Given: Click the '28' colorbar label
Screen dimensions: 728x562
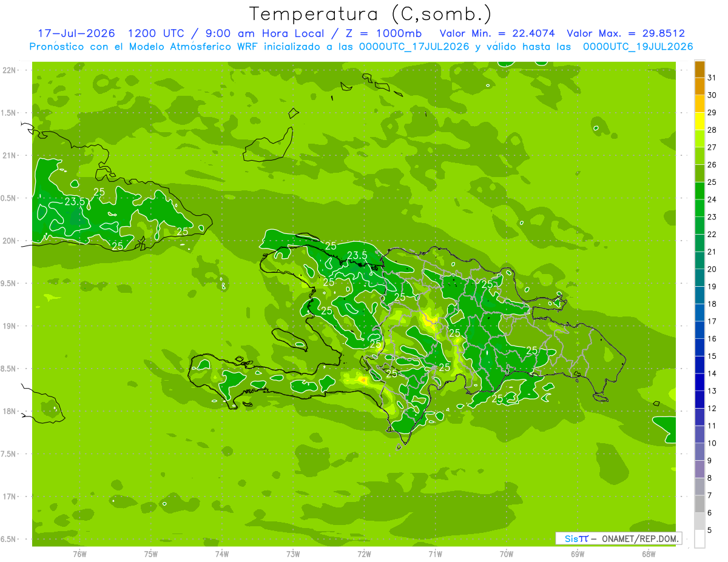Looking at the screenshot, I should 712,130.
